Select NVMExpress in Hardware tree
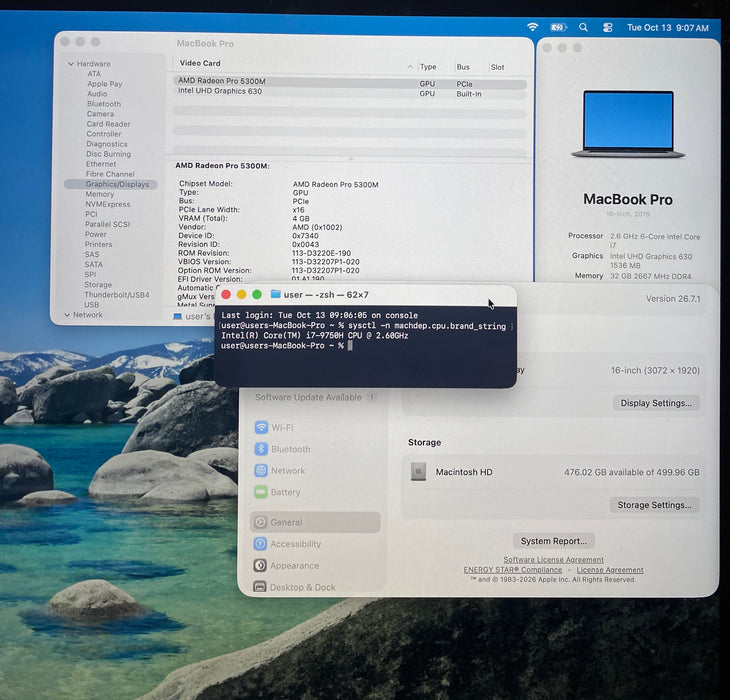Viewport: 730px width, 700px height. coord(108,204)
